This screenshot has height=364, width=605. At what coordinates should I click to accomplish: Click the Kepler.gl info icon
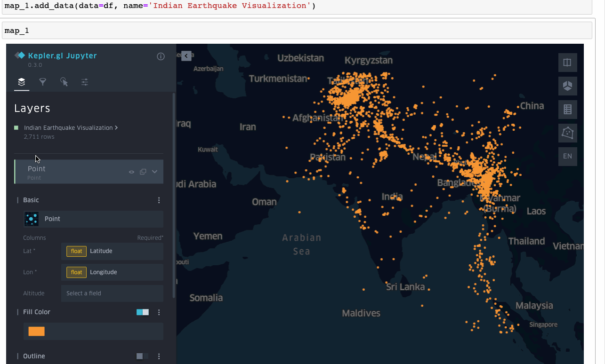pyautogui.click(x=161, y=56)
